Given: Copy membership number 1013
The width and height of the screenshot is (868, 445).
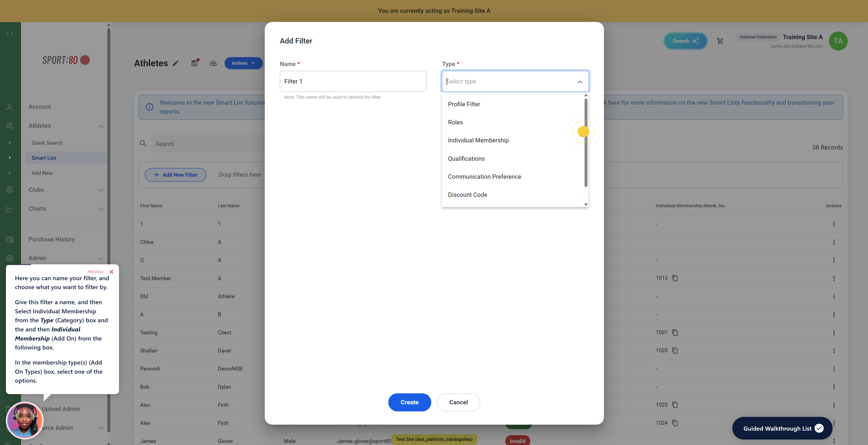Looking at the screenshot, I should point(675,278).
